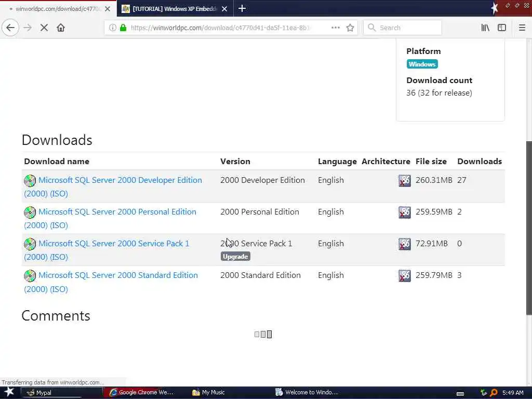Show site information icon in address bar
The width and height of the screenshot is (532, 399).
[x=112, y=28]
